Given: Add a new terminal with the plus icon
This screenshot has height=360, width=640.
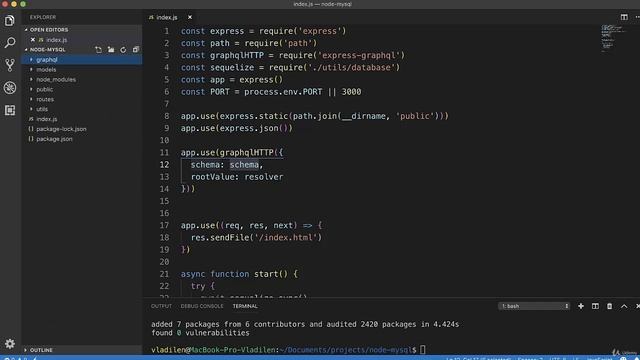Looking at the screenshot, I should click(581, 306).
